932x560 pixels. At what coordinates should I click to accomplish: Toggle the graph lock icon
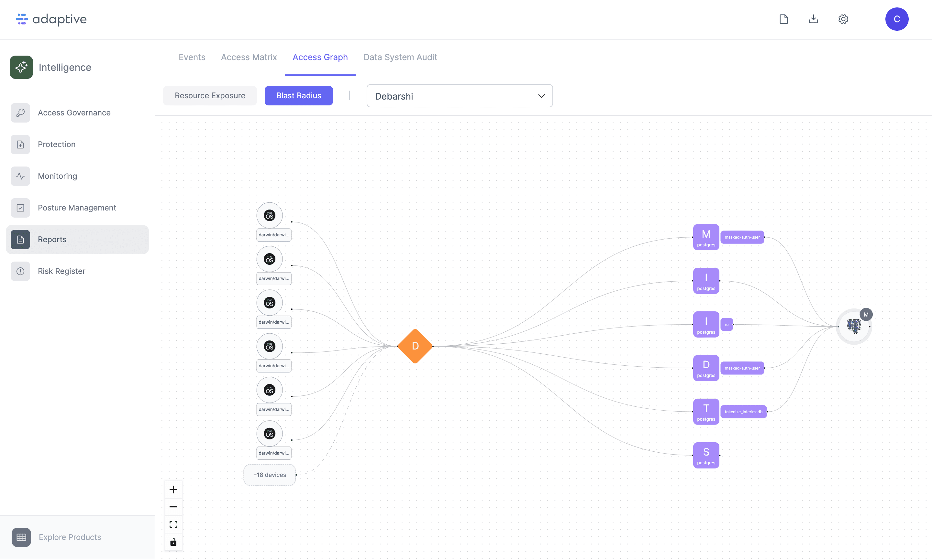173,542
